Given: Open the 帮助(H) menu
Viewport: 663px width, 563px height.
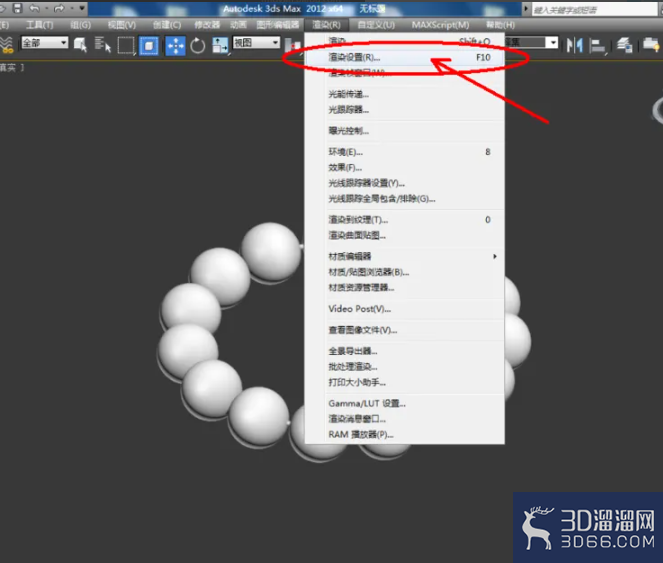Looking at the screenshot, I should tap(500, 25).
